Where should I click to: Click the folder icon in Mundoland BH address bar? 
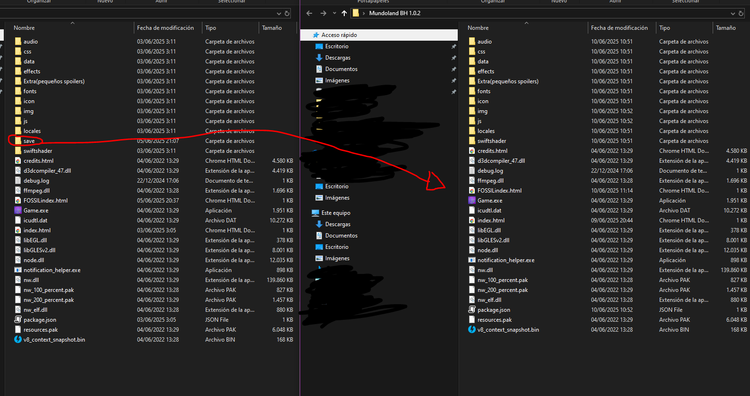[355, 13]
